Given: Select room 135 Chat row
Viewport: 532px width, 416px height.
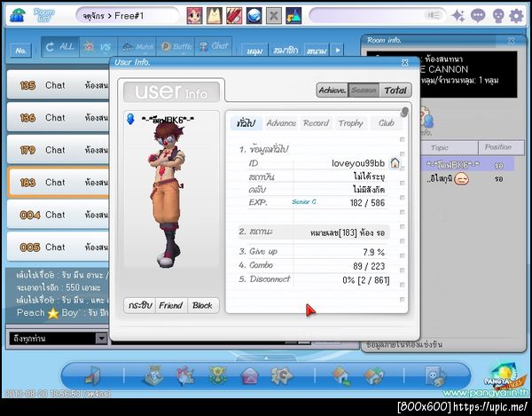Looking at the screenshot, I should (x=59, y=85).
